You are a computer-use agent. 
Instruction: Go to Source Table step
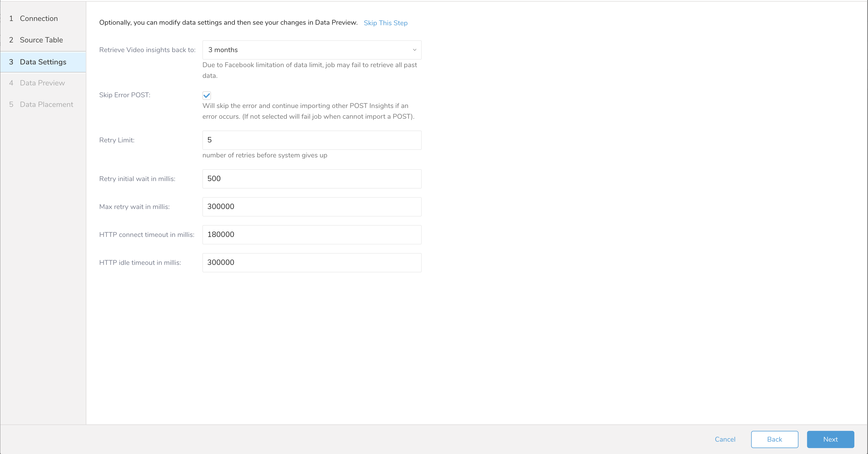pyautogui.click(x=41, y=40)
